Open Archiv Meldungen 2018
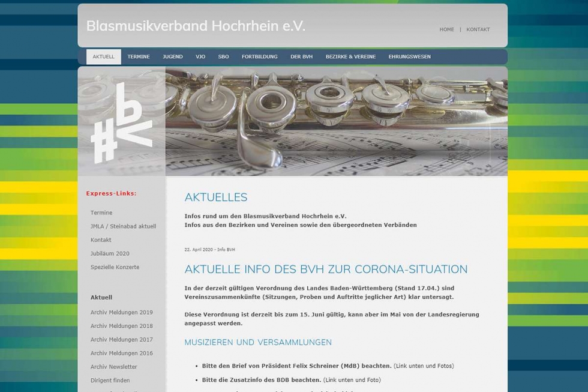Viewport: 588px width, 392px height. 121,326
